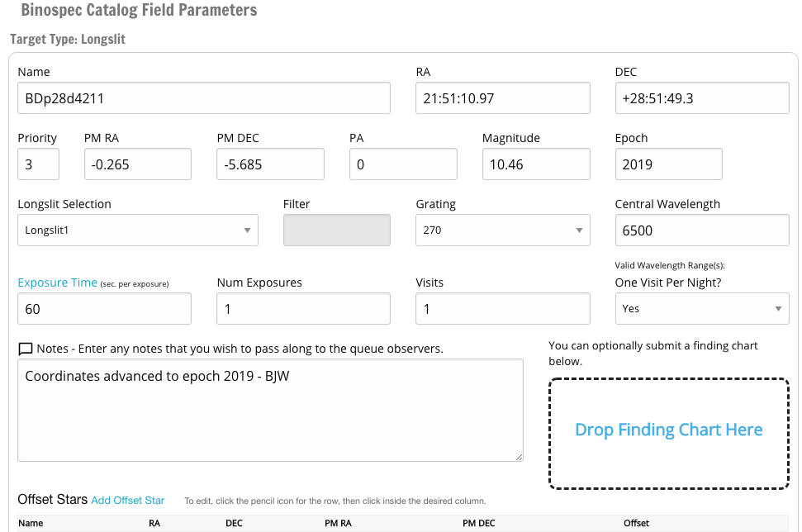802x532 pixels.
Task: Click the Exposure Time help link
Action: pyautogui.click(x=57, y=283)
